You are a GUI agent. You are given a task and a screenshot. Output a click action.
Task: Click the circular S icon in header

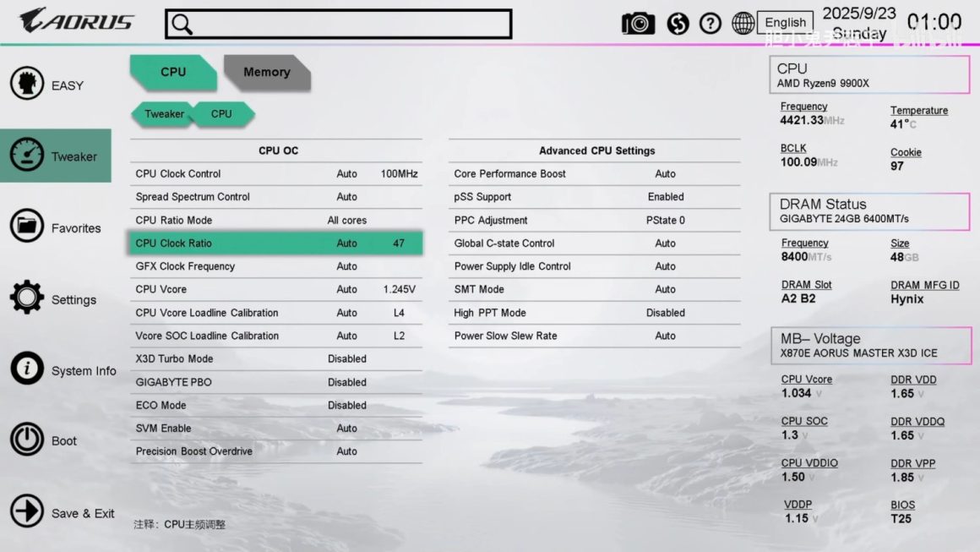678,24
